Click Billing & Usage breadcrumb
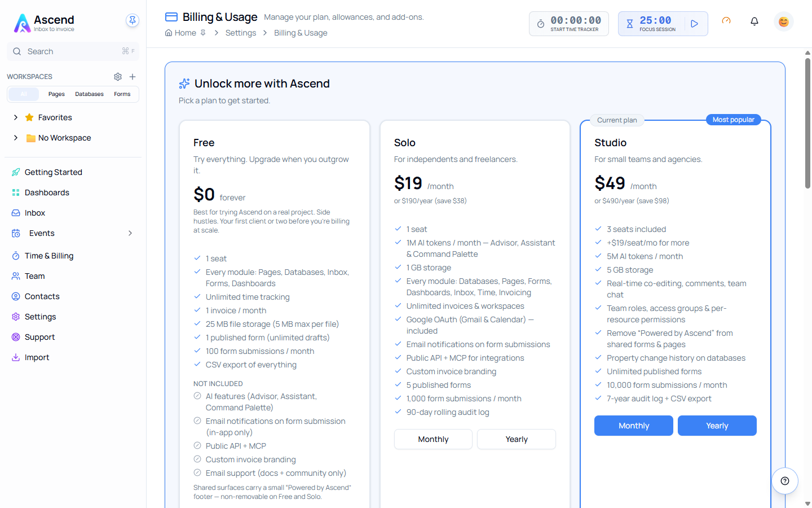This screenshot has height=508, width=812. tap(301, 33)
